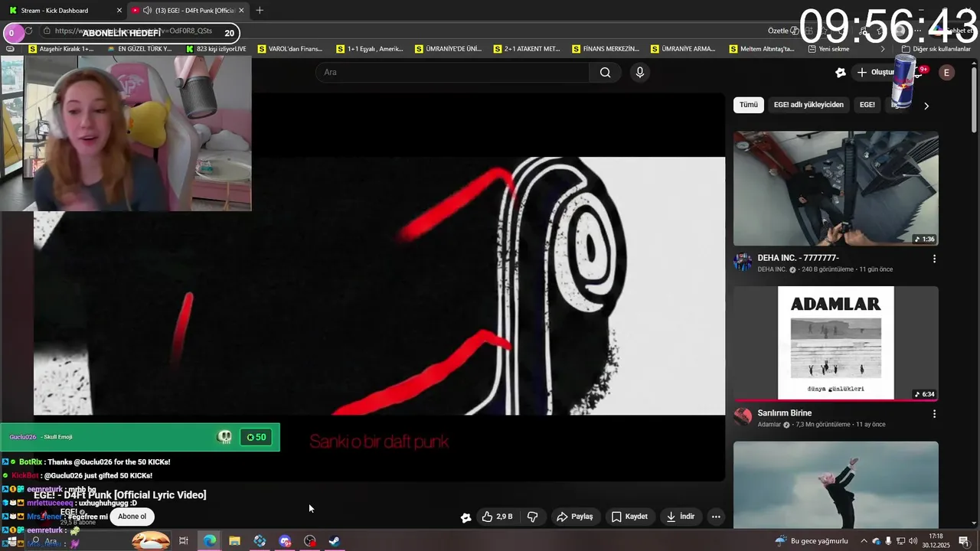Close the EGE! D4Ft Punk YouTube tab
Screen dimensions: 980x551
[x=241, y=11]
